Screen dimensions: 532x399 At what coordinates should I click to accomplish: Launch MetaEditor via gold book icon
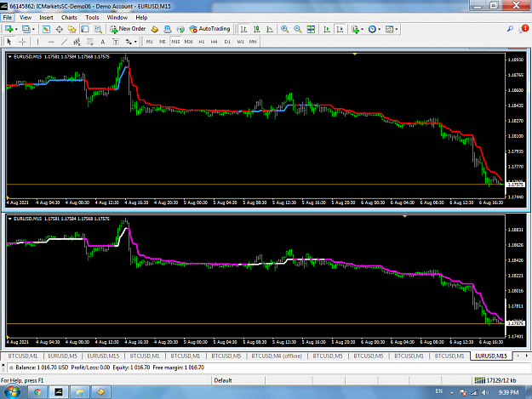pos(155,29)
